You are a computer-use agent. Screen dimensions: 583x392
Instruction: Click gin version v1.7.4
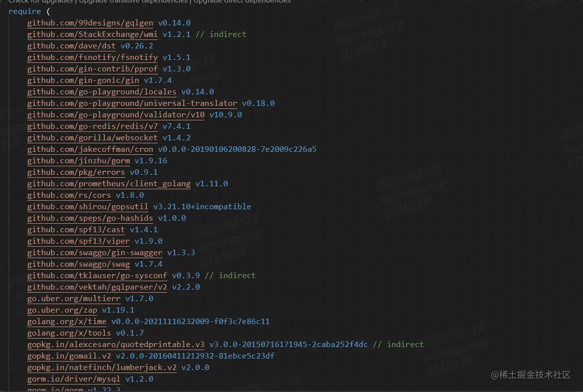158,80
